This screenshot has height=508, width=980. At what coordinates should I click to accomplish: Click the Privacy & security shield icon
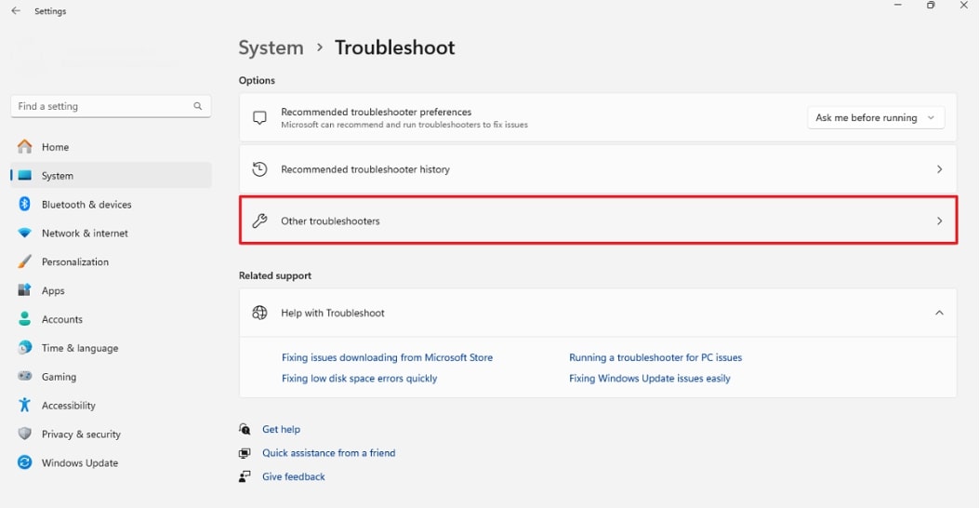pos(24,434)
